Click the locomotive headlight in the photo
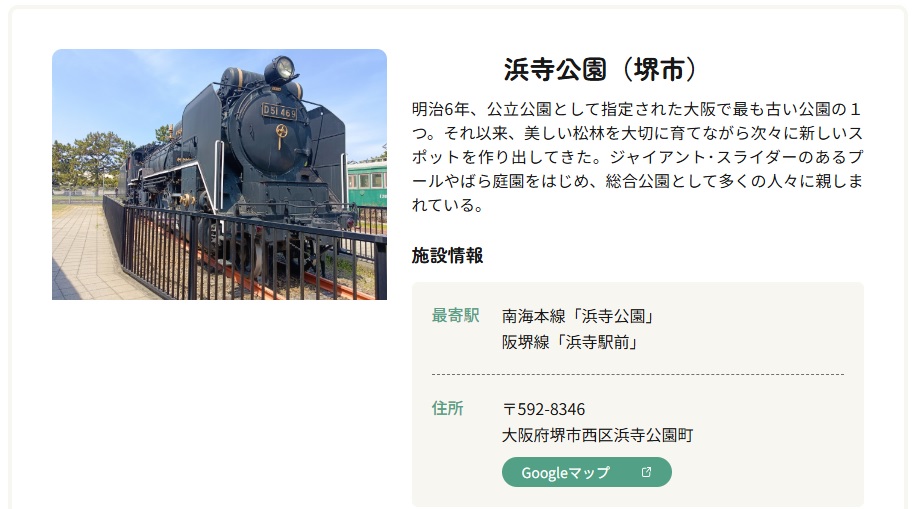The height and width of the screenshot is (509, 914). pos(284,68)
